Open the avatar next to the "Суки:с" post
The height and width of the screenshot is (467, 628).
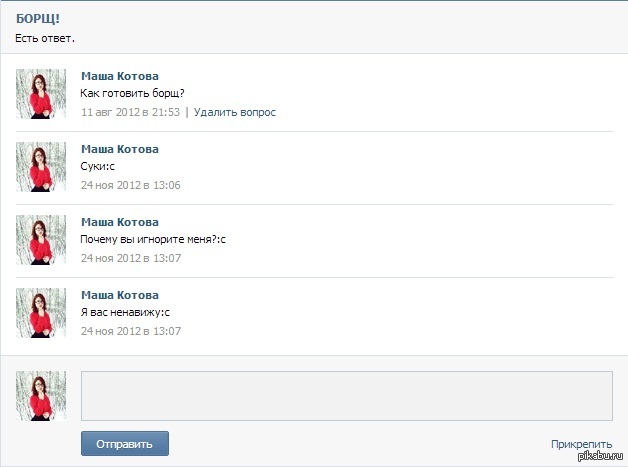(41, 167)
